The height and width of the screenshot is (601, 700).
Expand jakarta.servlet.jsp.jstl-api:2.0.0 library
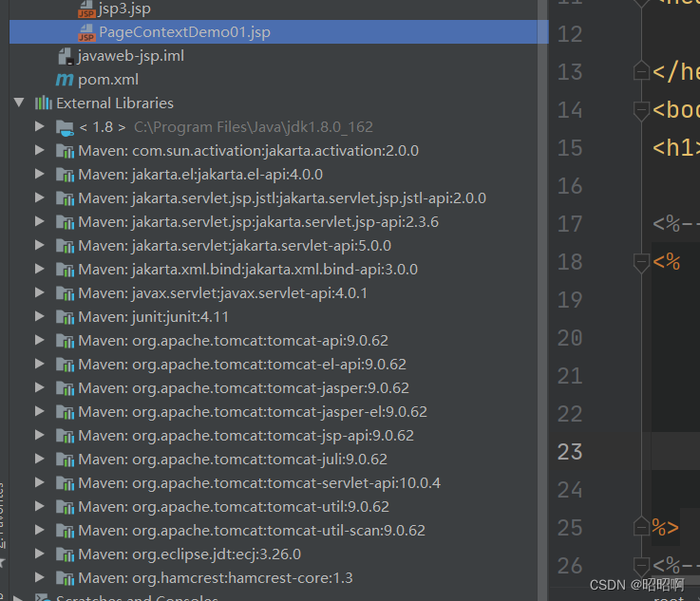(x=40, y=197)
